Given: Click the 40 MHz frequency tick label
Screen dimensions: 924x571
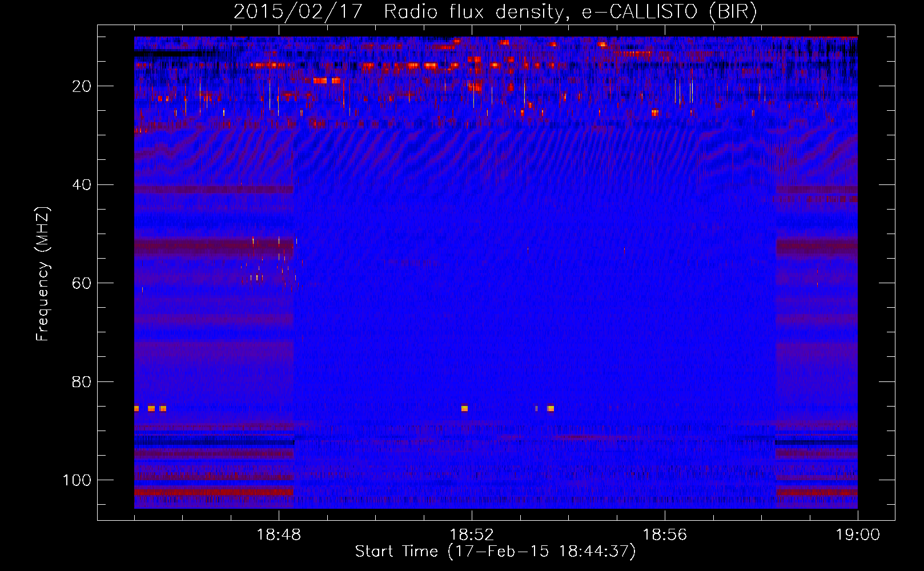Looking at the screenshot, I should point(82,185).
